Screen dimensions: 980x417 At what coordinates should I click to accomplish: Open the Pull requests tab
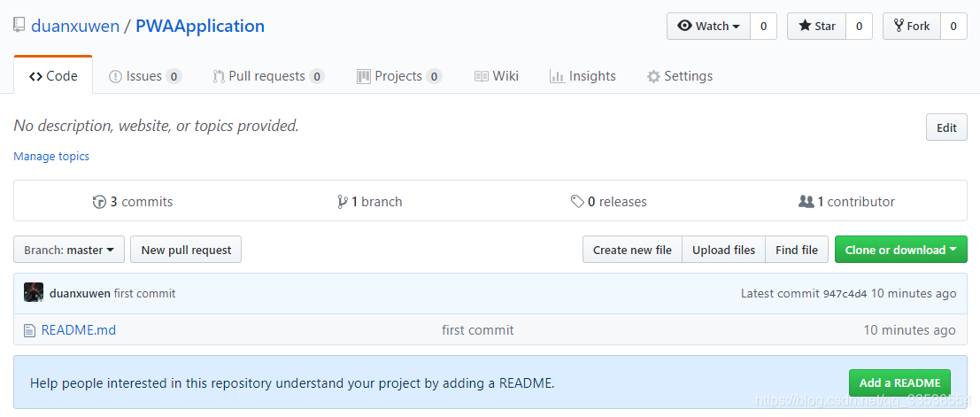(x=268, y=76)
